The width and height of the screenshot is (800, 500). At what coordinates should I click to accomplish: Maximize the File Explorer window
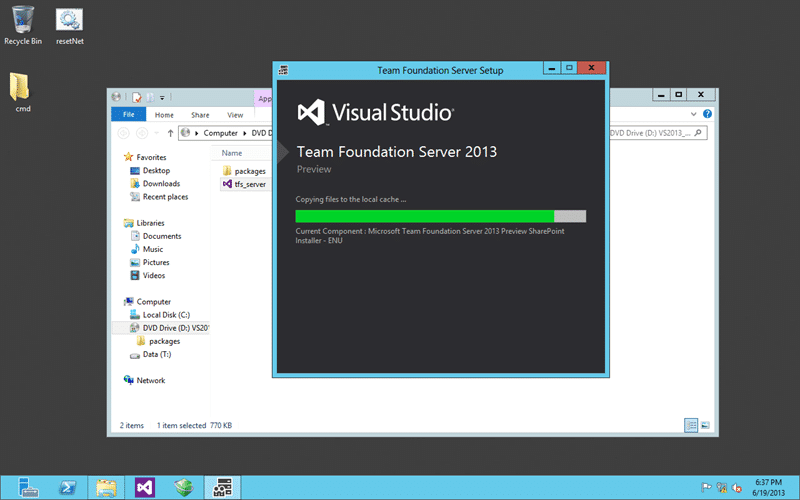click(679, 95)
